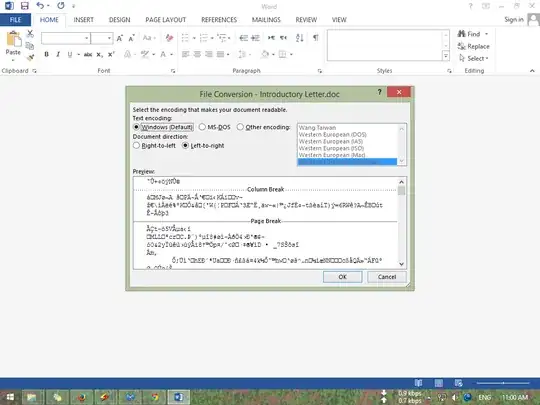Click Cancel in File Conversion dialog
540x405 pixels.
pos(387,277)
